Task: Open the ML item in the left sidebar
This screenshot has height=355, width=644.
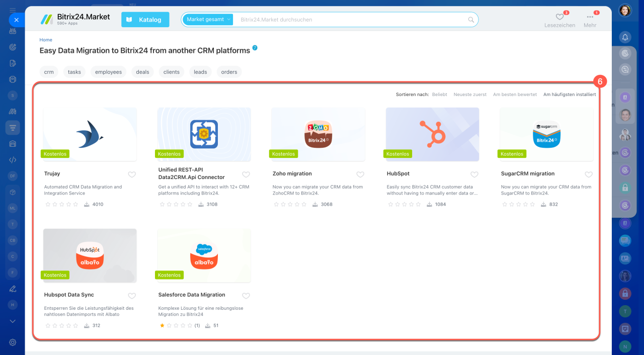Action: click(13, 208)
